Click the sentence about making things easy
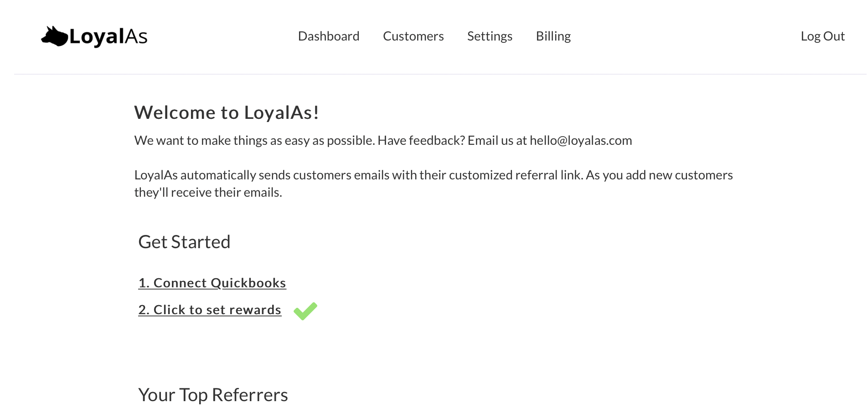 click(x=254, y=140)
